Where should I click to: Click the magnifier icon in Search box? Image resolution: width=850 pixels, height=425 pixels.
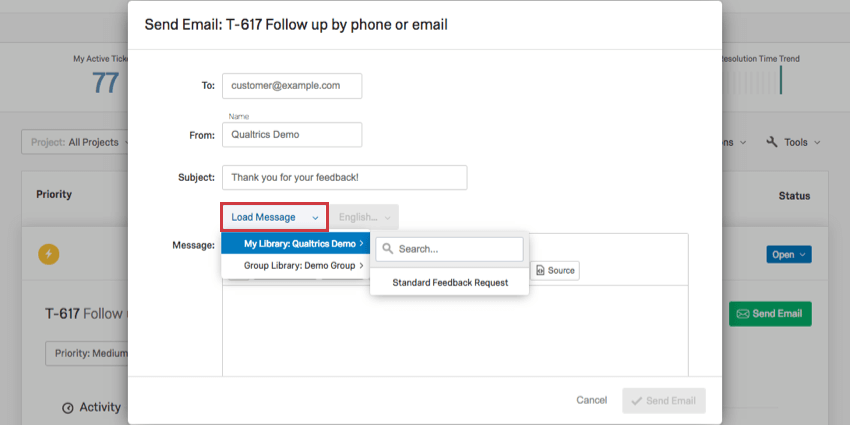387,249
